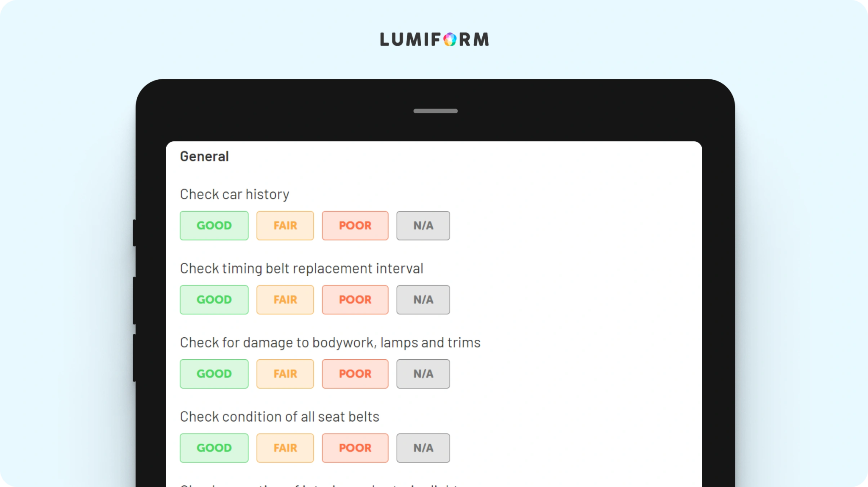Select POOR for seat belts condition

click(355, 448)
